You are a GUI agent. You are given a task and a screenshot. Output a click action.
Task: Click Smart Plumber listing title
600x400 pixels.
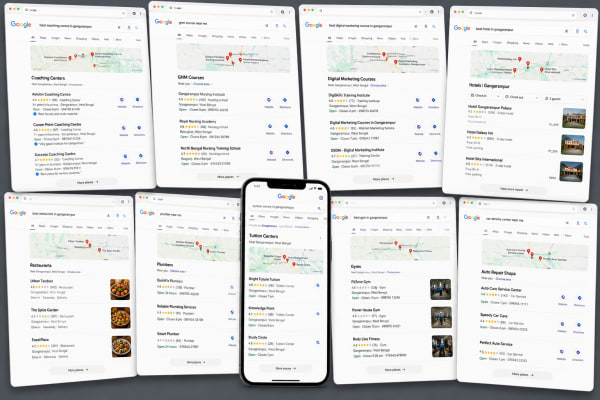(168, 334)
